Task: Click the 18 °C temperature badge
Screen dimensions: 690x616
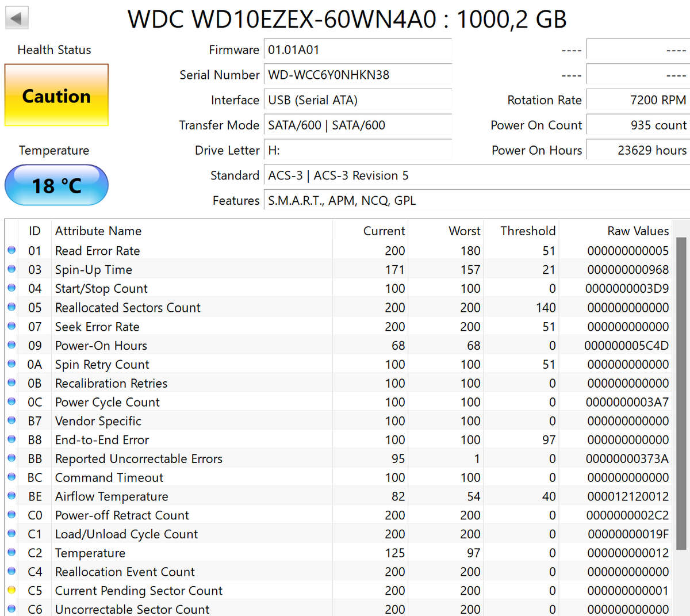Action: tap(56, 185)
